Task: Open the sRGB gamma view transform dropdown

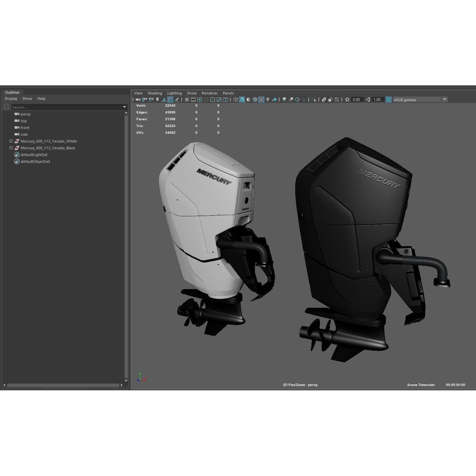Action: 445,100
